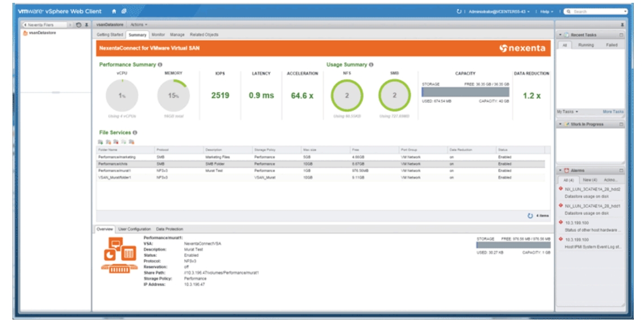Show Running tasks tab
This screenshot has width=644, height=323.
(586, 45)
